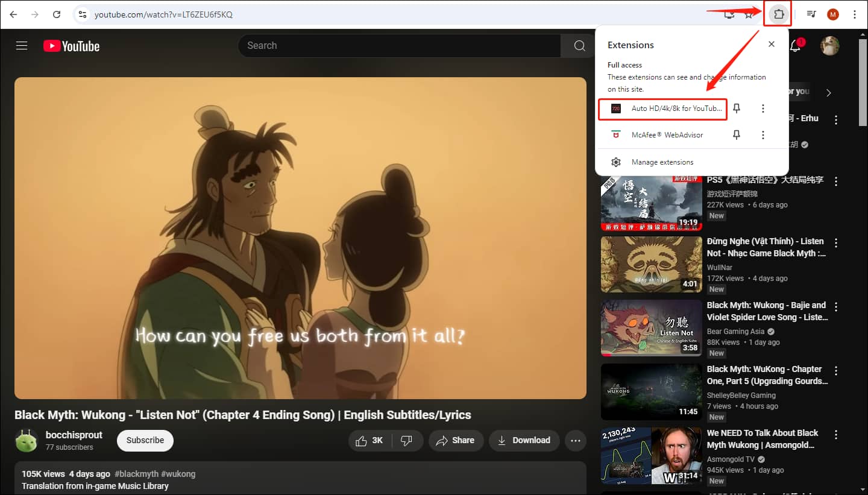
Task: Show next filter chips with right chevron
Action: coord(829,92)
